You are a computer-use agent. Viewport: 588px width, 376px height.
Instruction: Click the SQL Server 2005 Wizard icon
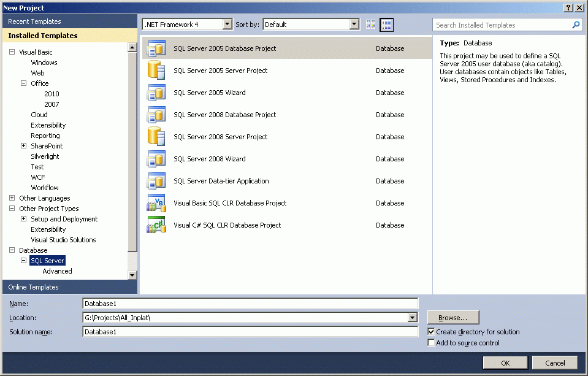pos(156,92)
